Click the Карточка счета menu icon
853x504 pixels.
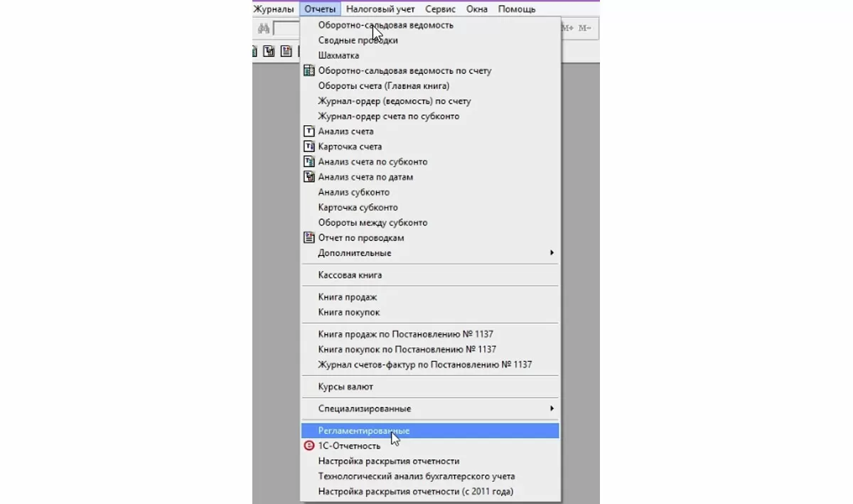pyautogui.click(x=309, y=146)
